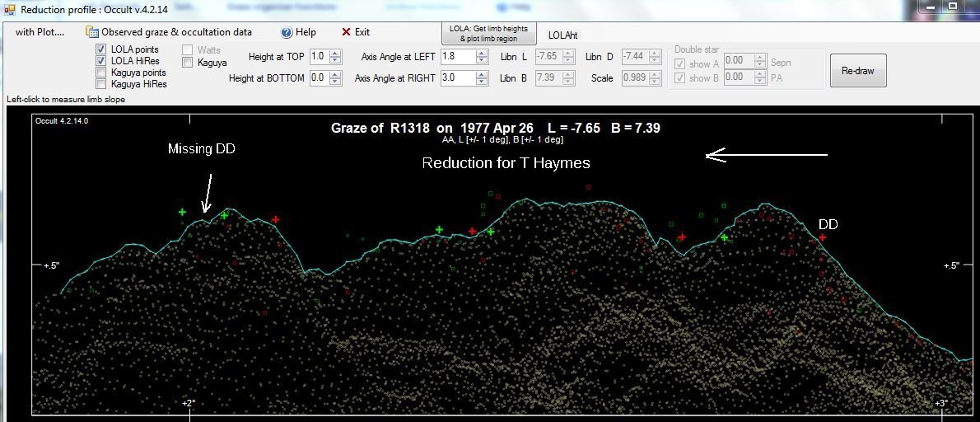
Task: Click LOLA: Get limb heights button
Action: pos(488,33)
